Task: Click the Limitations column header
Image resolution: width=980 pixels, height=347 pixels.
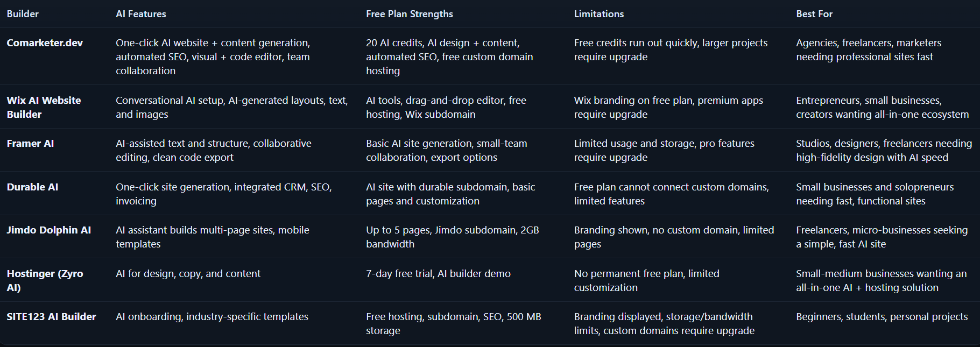Action: pyautogui.click(x=599, y=14)
